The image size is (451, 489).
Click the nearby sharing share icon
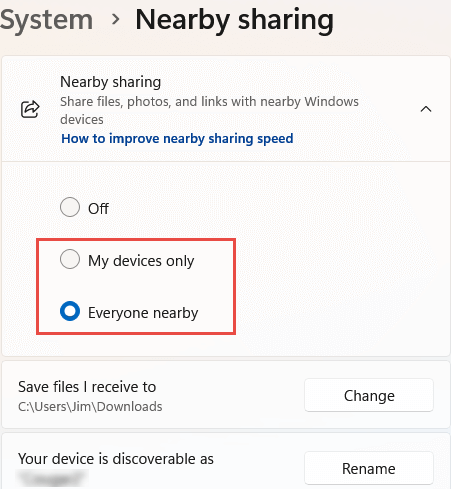coord(30,109)
